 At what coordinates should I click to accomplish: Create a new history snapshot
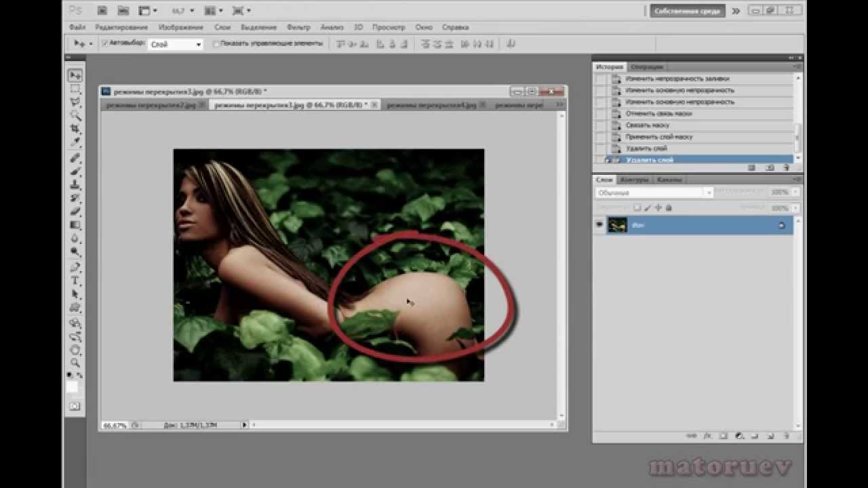point(770,167)
